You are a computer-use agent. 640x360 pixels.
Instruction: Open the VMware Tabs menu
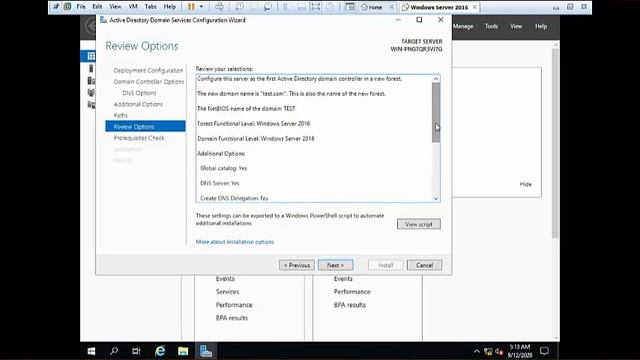coord(150,7)
